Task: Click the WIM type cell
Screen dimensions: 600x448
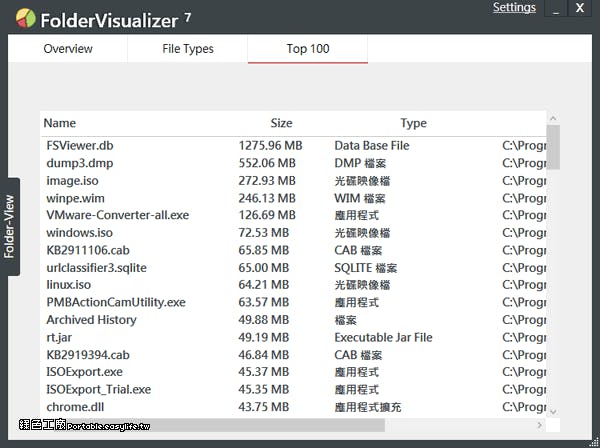Action: [x=360, y=198]
